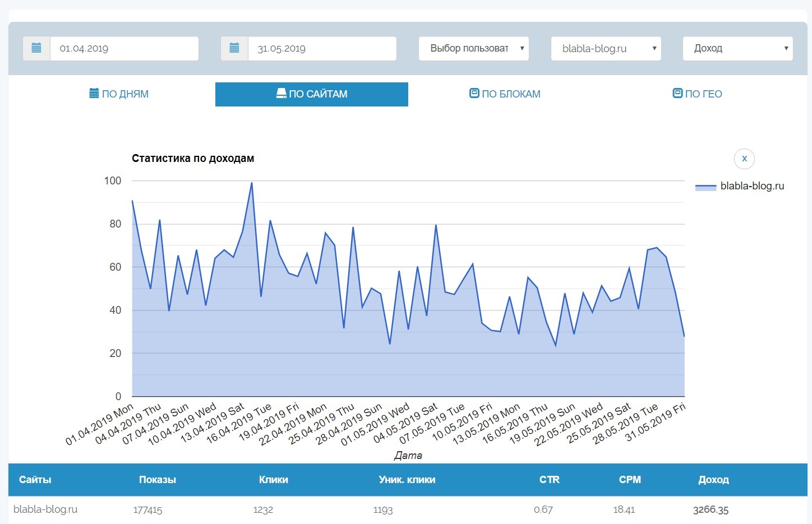Click the end date field 31.05.2019
The image size is (812, 524).
[322, 48]
